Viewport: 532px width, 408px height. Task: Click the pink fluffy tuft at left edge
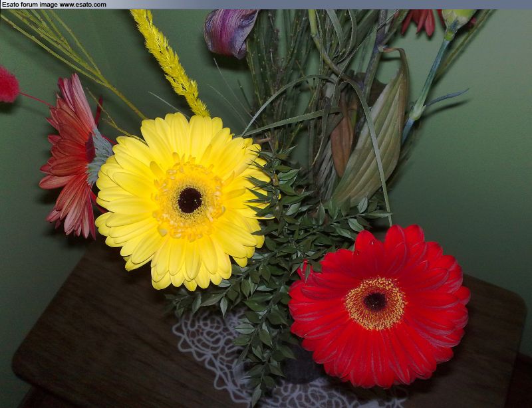click(x=8, y=85)
